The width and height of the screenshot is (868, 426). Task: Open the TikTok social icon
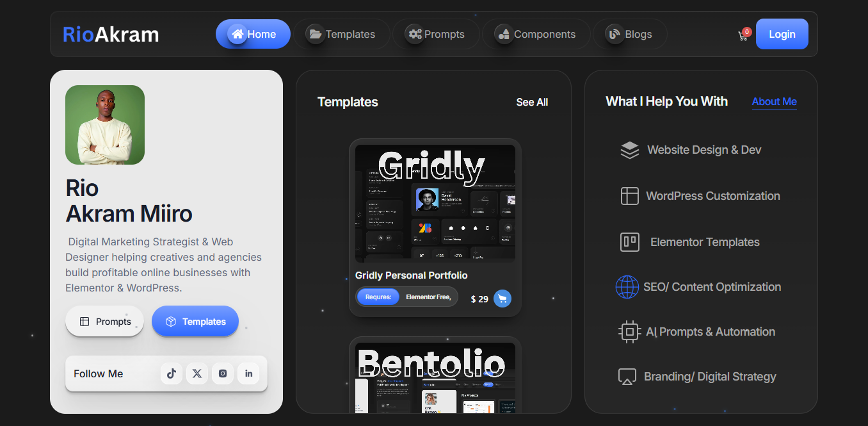click(x=172, y=373)
